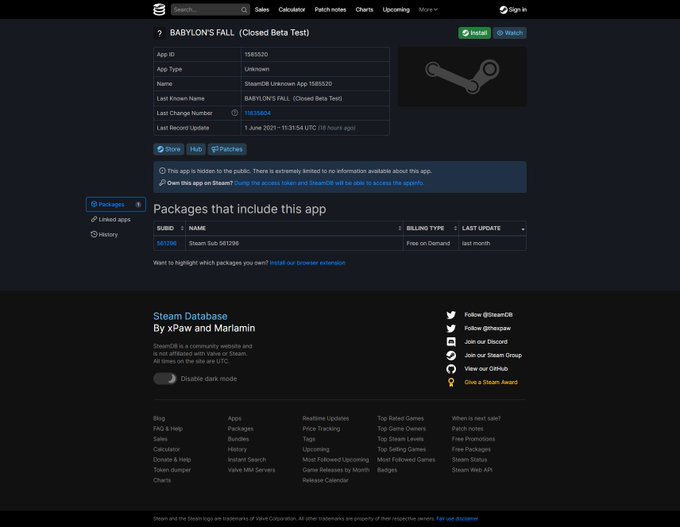This screenshot has width=680, height=527.
Task: Click the Twitter icon for Follow @SteamDB
Action: (451, 315)
